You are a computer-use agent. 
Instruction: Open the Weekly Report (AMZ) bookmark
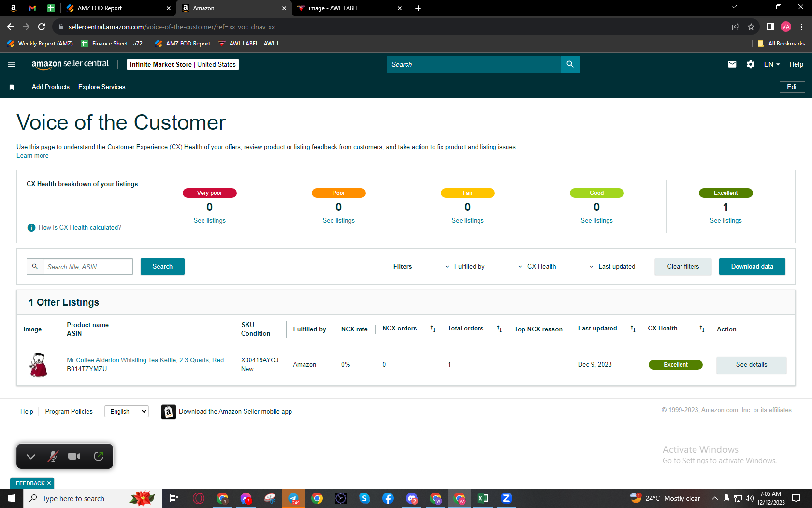(40, 44)
